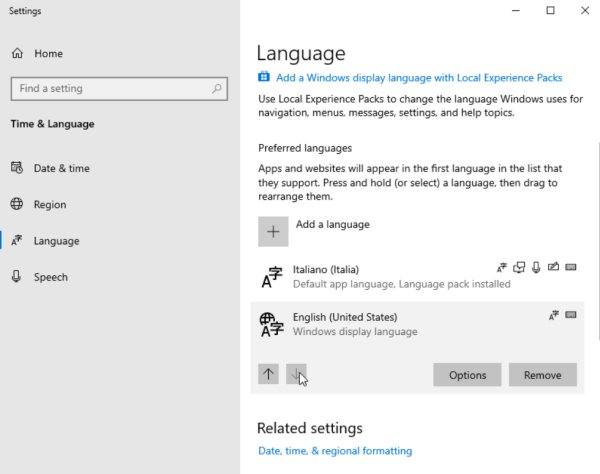Screen dimensions: 600x474
Task: Click the magnifier icon in the search box
Action: pyautogui.click(x=217, y=88)
